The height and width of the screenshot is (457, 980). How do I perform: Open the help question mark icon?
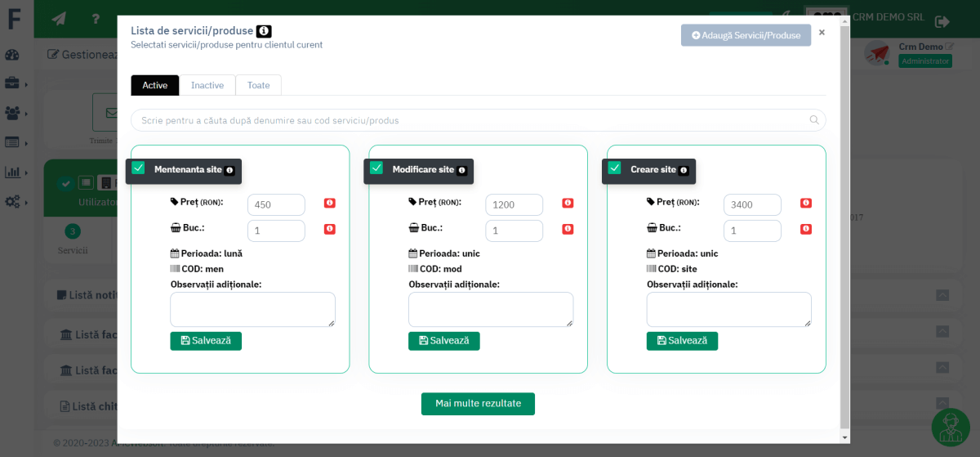coord(96,19)
